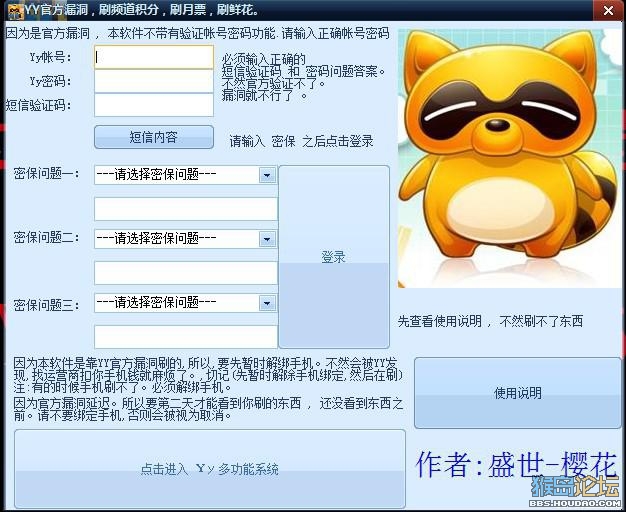Click label 密保问题一:
The image size is (626, 512).
47,174
